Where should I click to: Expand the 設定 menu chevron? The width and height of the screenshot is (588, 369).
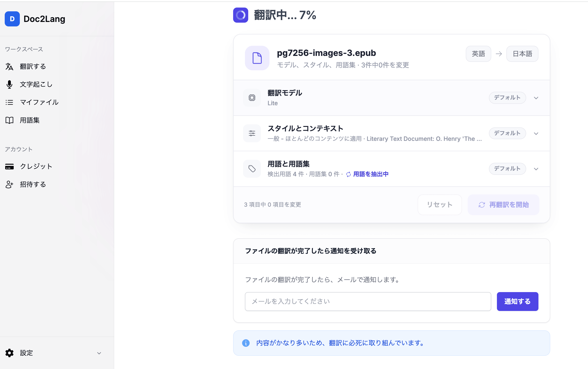pos(99,353)
